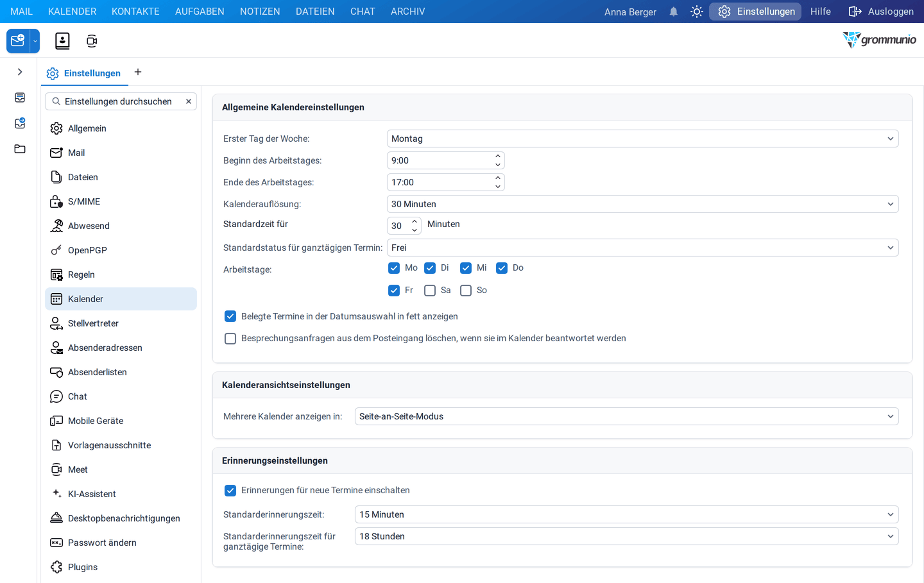Disable 'Erinnerungen für neue Termine einschalten'

(x=230, y=491)
